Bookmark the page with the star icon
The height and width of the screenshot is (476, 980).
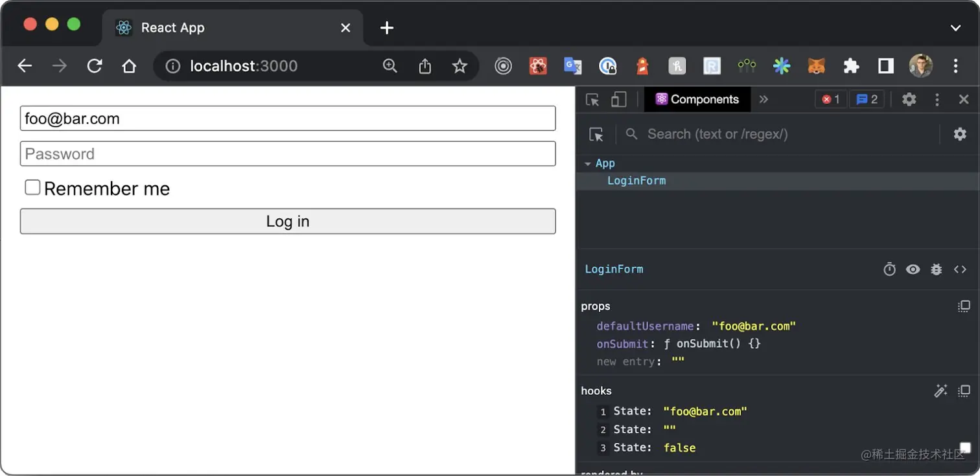[460, 66]
